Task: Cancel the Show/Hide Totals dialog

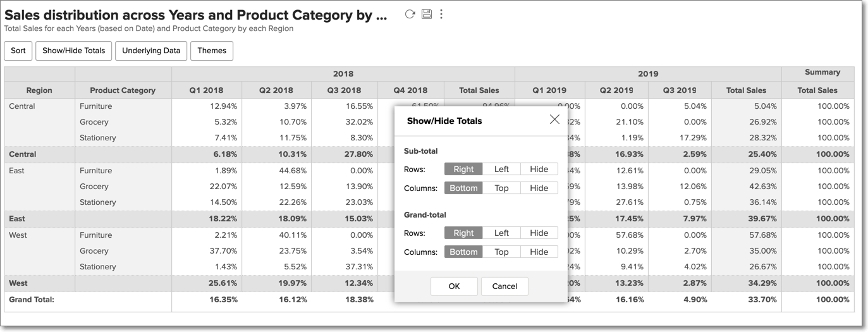Action: [504, 286]
